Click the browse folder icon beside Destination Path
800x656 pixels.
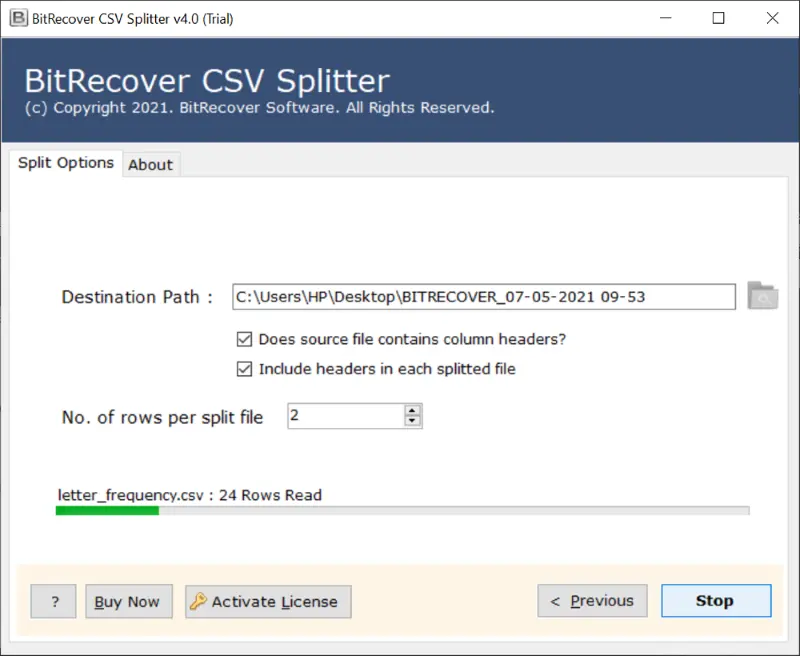(763, 296)
